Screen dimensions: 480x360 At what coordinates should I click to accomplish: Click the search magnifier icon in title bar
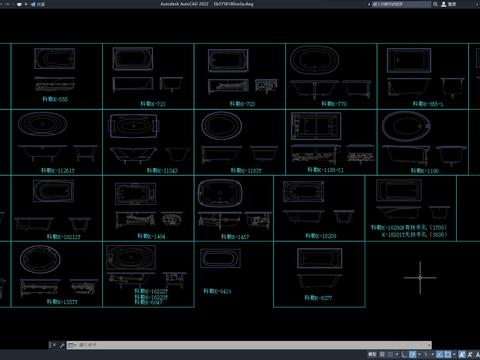[435, 4]
